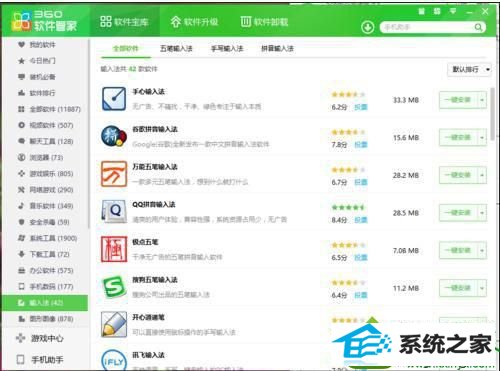Viewport: 500px width, 371px height.
Task: Select 安全杀毒 (59) category
Action: [x=43, y=222]
